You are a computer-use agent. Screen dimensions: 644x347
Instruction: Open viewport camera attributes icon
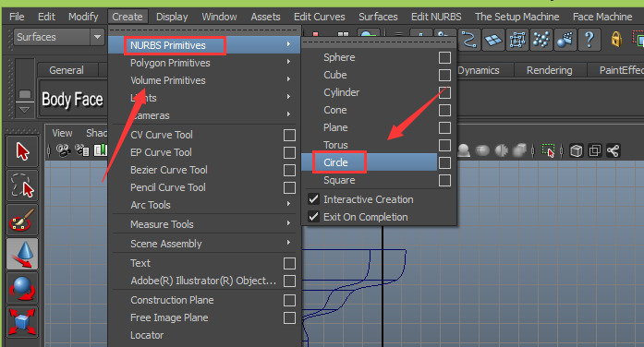(82, 150)
